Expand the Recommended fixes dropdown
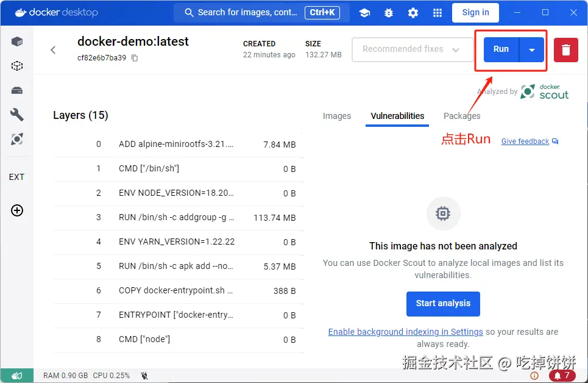Image resolution: width=588 pixels, height=383 pixels. click(413, 49)
